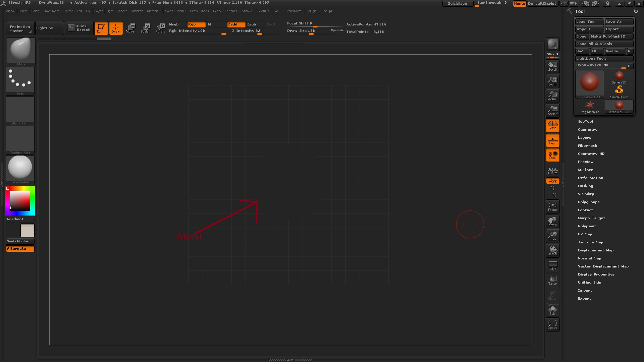Select the Scale transform icon in top toolbar
This screenshot has width=644, height=362.
pos(145,28)
